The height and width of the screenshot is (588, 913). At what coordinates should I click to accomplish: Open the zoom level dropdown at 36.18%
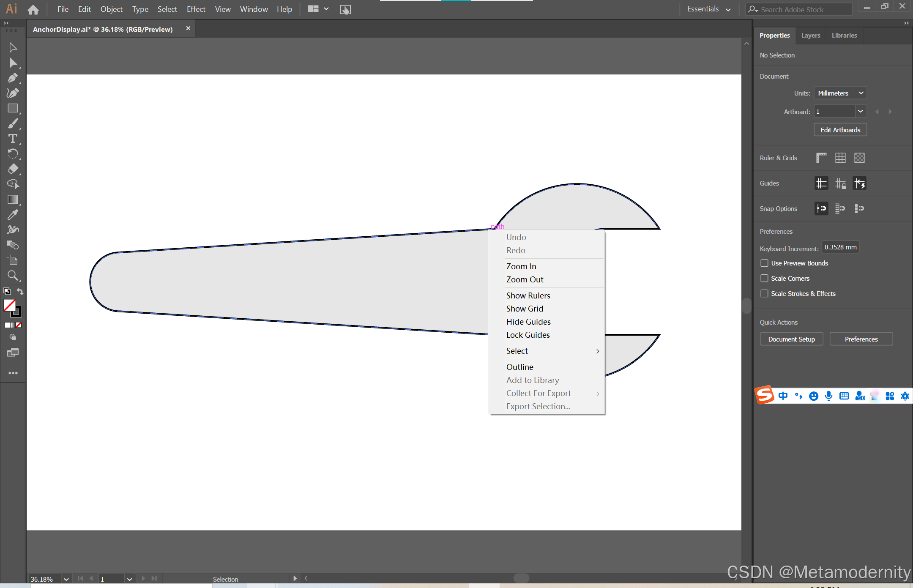coord(66,579)
